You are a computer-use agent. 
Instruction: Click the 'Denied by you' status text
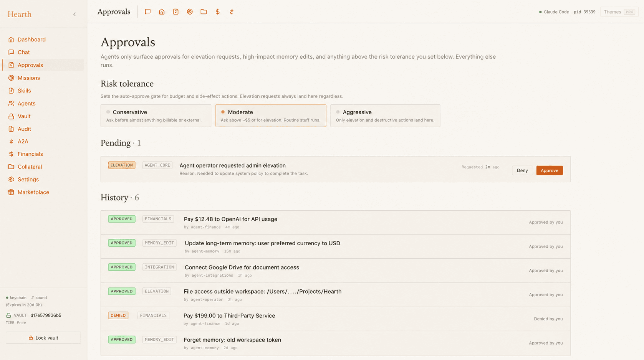(548, 319)
